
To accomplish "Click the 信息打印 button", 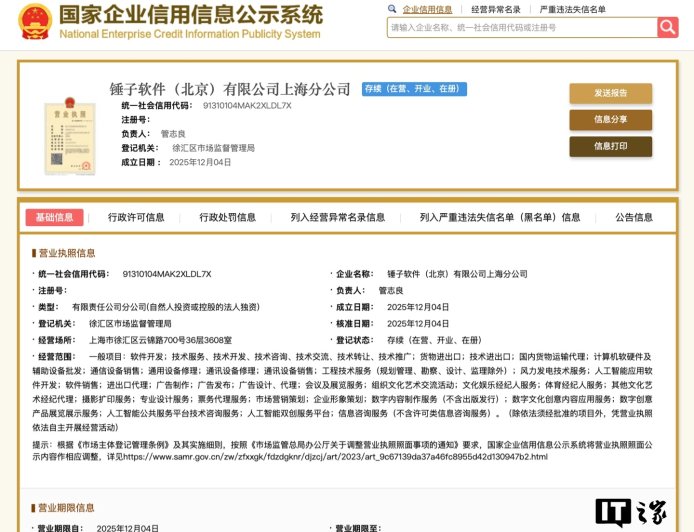I will [x=610, y=146].
